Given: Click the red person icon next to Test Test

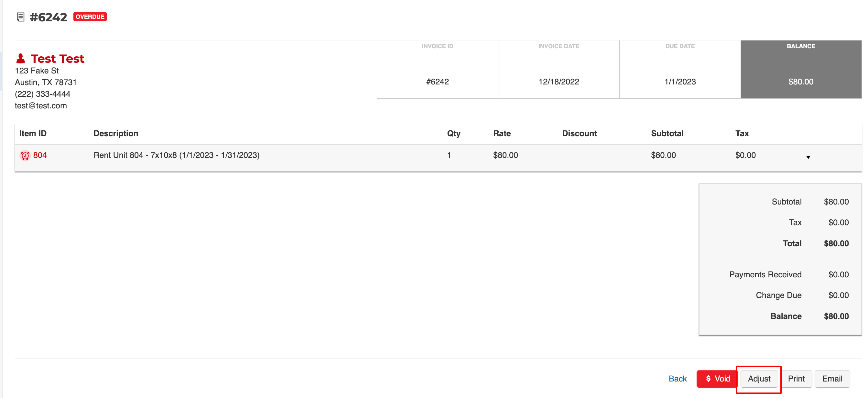Looking at the screenshot, I should coord(21,58).
